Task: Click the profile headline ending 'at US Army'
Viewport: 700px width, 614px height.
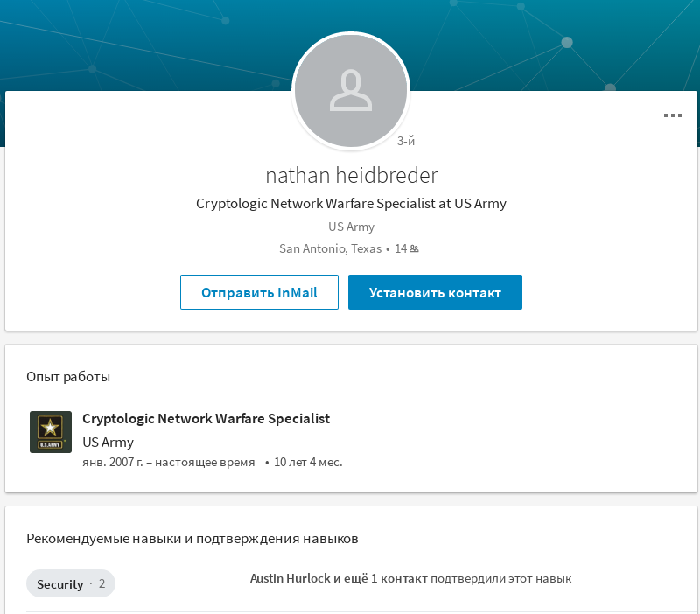Action: point(351,204)
